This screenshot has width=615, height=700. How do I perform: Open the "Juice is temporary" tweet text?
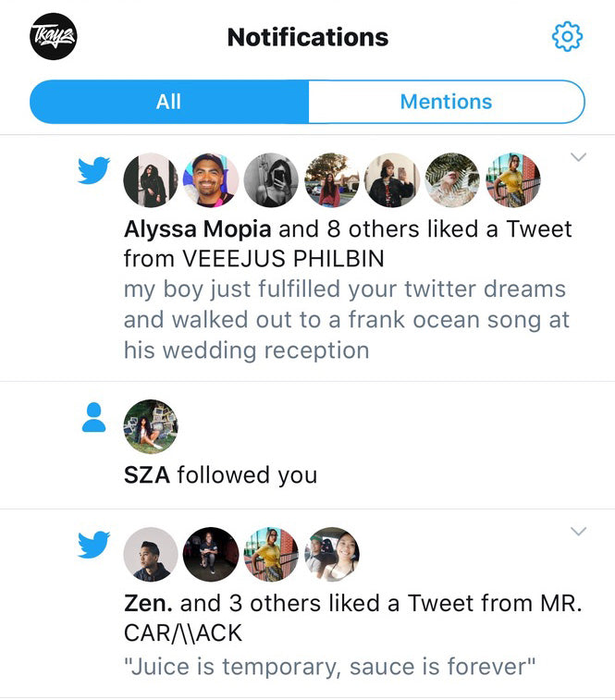330,666
